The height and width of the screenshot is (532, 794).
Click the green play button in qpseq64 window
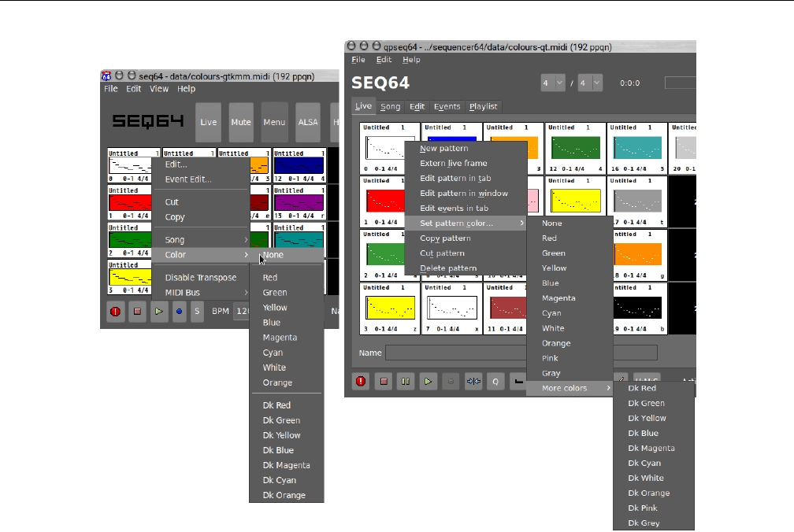tap(428, 382)
